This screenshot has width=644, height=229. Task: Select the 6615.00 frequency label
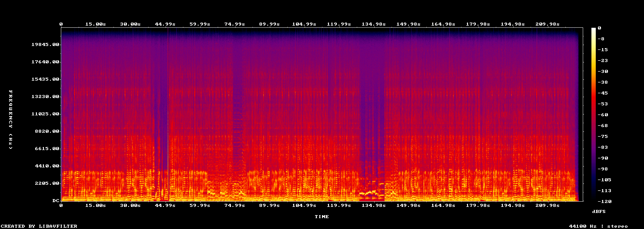47,149
